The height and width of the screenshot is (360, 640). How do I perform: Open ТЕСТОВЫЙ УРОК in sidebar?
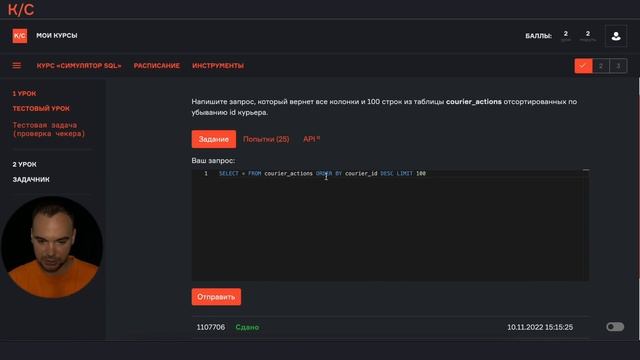click(41, 109)
